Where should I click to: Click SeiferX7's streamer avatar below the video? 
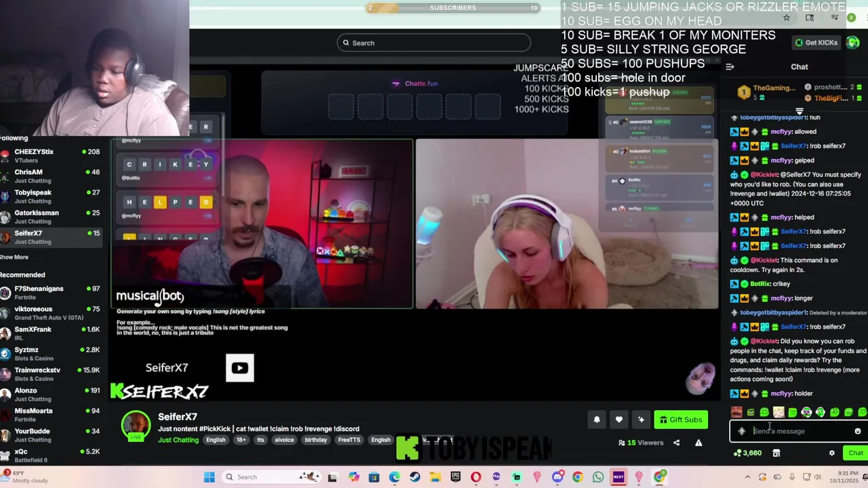(136, 424)
